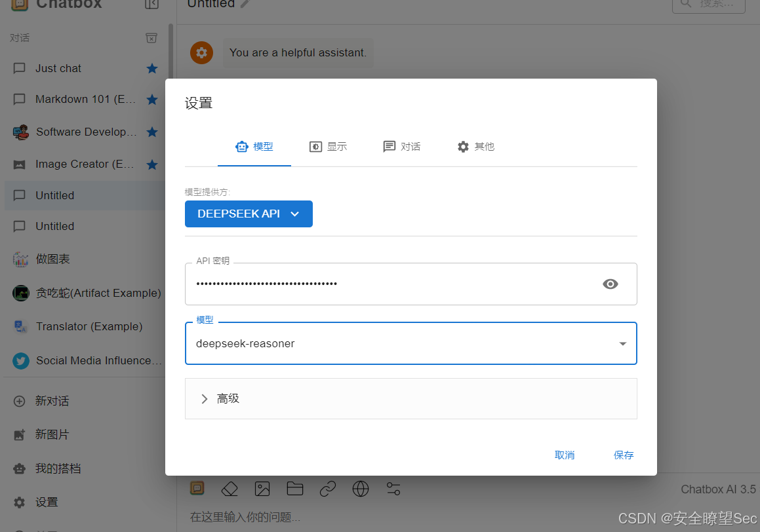Click the clear conversations archive icon
The width and height of the screenshot is (760, 532).
pos(151,38)
